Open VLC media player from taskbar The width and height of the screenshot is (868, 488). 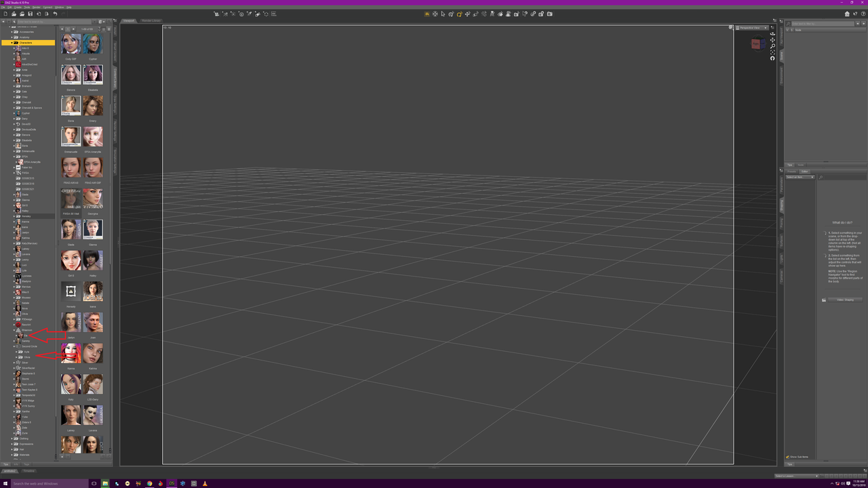205,483
